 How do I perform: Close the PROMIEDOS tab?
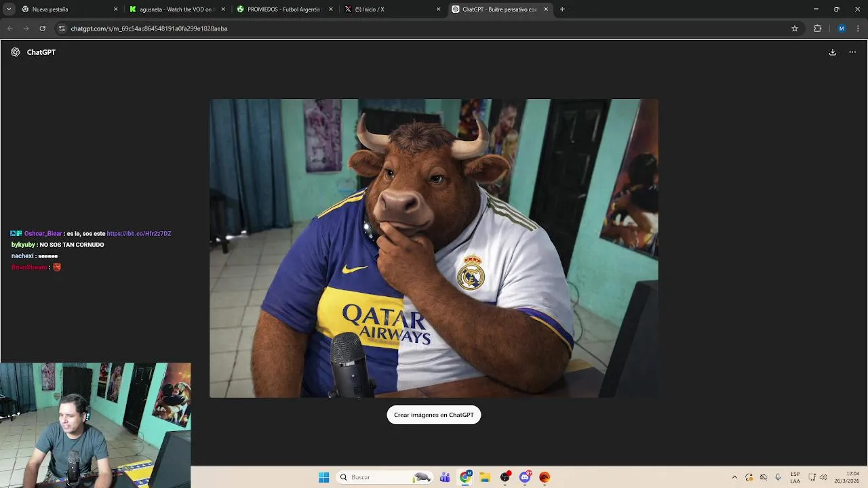click(x=331, y=9)
